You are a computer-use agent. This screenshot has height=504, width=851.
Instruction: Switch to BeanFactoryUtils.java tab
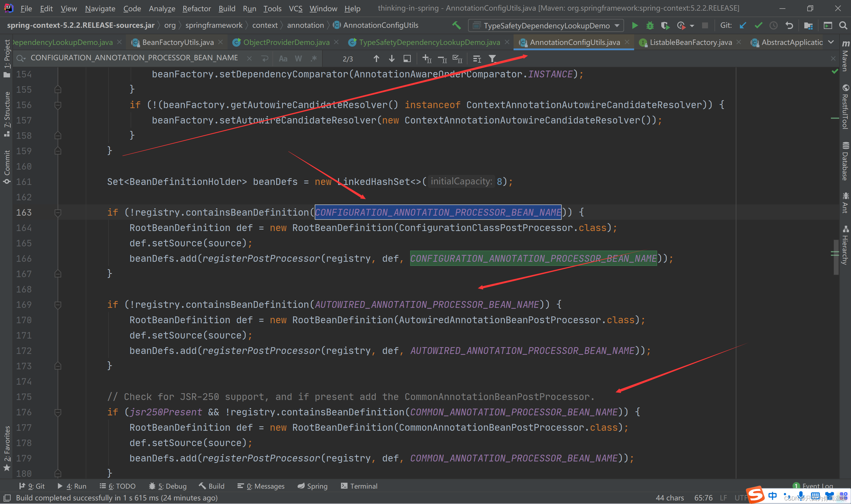178,42
